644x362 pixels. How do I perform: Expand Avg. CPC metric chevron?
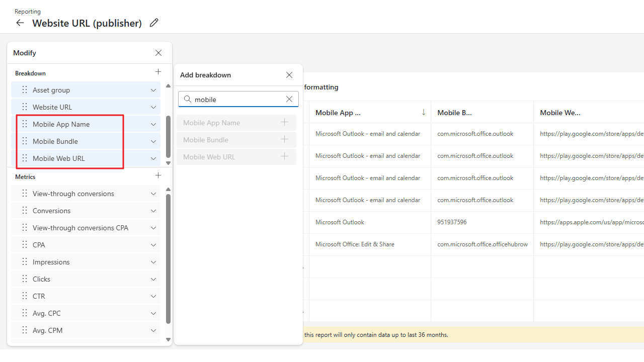(153, 313)
